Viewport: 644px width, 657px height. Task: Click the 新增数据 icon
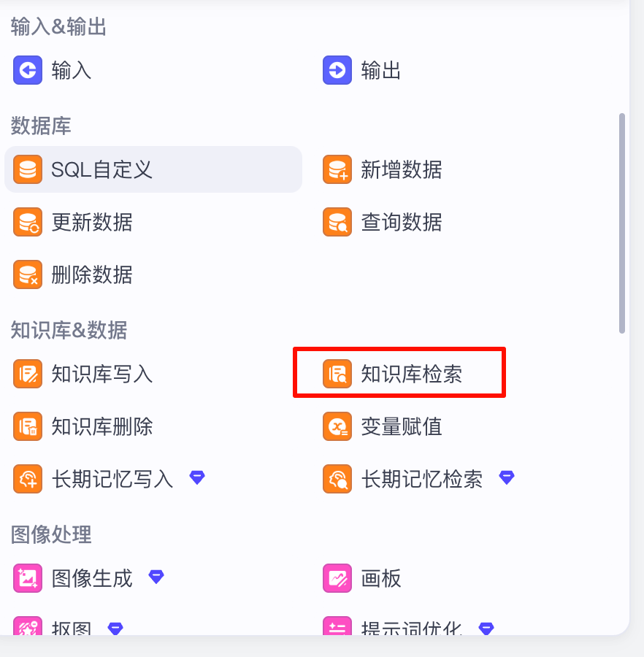pos(337,170)
